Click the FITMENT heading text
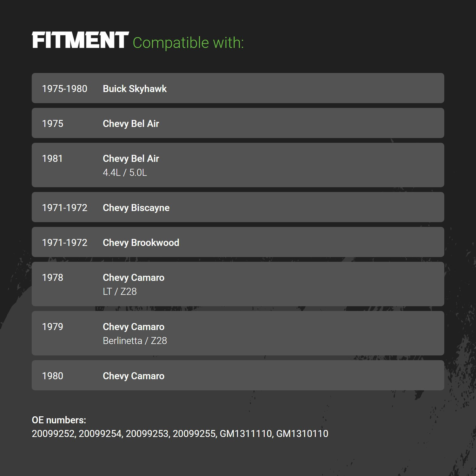Screen dimensions: 476x476 (x=80, y=40)
